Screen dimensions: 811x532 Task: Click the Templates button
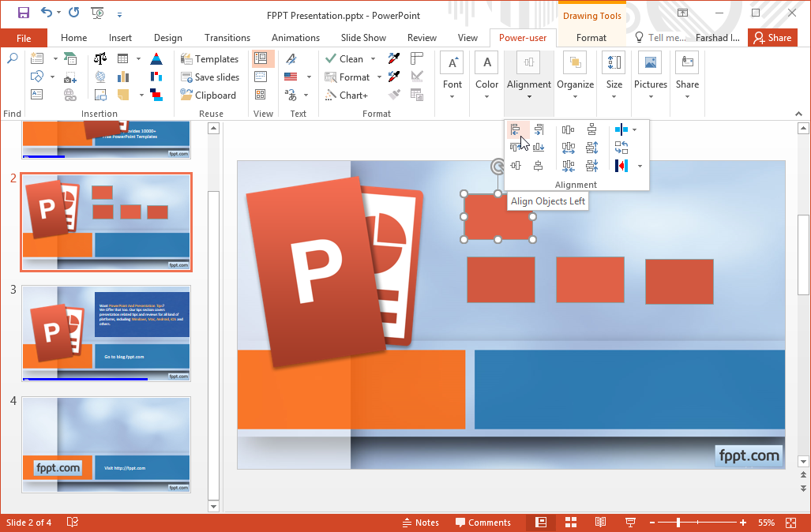tap(209, 59)
